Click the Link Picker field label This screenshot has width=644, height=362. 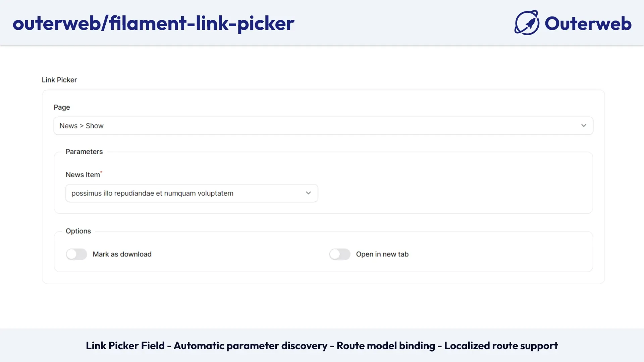tap(59, 80)
